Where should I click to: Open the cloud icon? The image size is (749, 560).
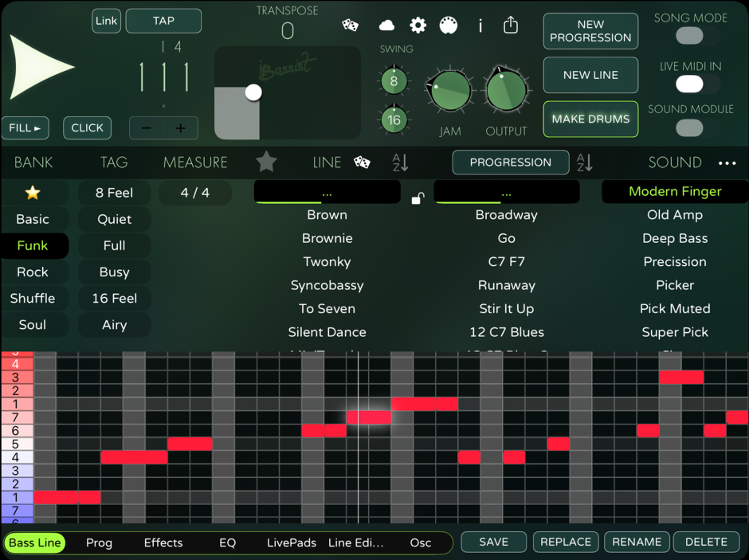pos(386,25)
